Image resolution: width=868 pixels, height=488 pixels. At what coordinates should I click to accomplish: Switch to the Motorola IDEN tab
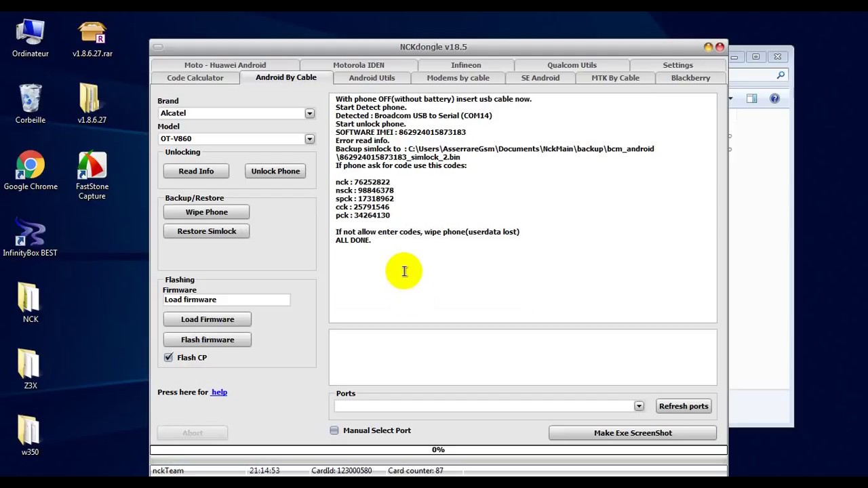point(359,65)
